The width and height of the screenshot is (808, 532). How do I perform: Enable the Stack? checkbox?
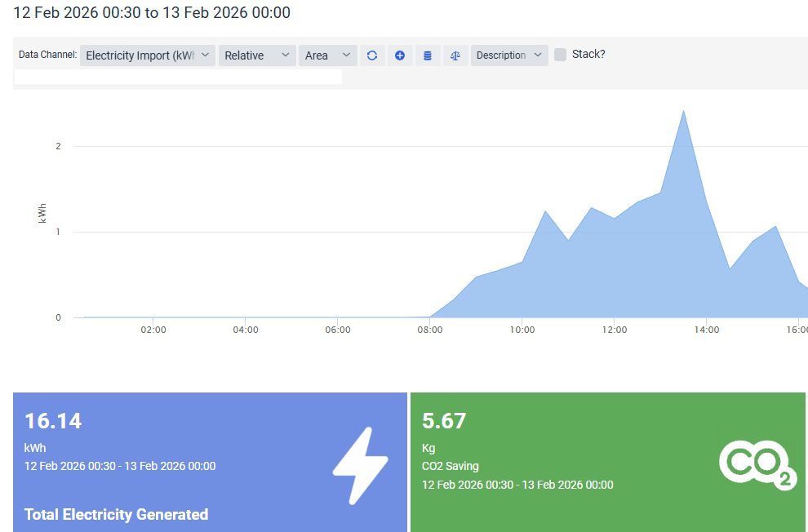[560, 55]
